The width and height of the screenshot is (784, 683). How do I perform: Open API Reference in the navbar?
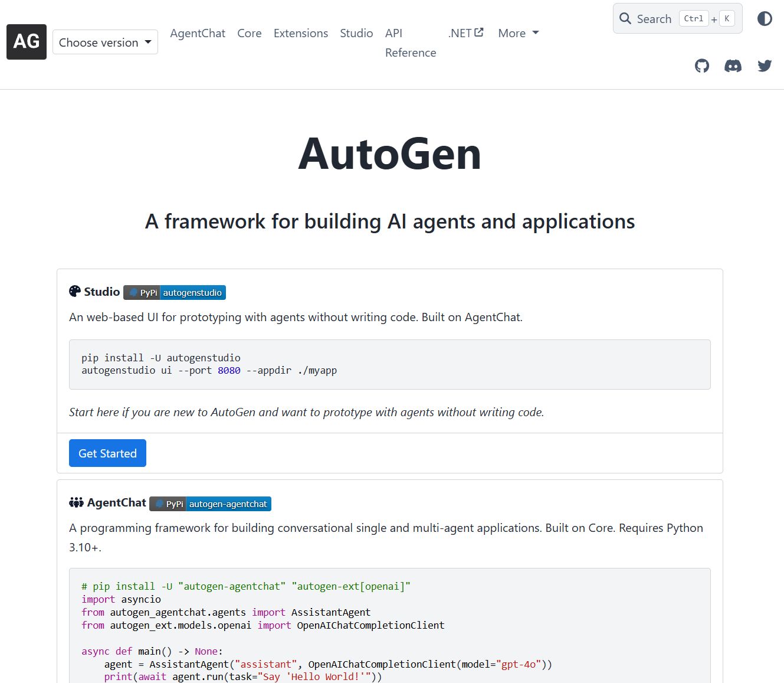[411, 43]
